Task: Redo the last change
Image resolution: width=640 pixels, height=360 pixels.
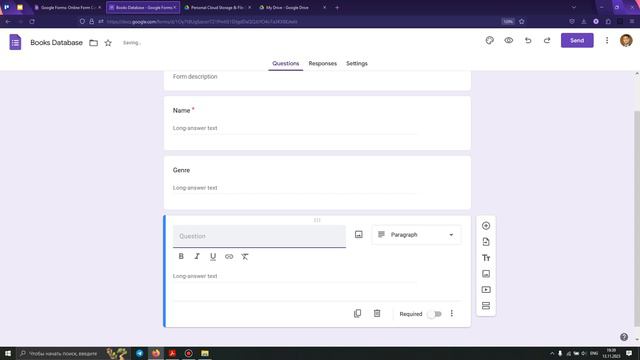Action: tap(547, 40)
